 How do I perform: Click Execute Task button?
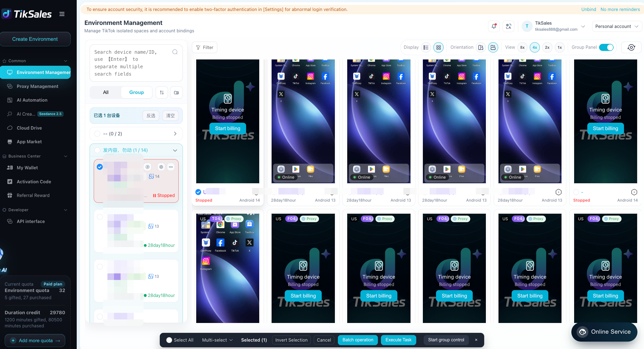[398, 340]
